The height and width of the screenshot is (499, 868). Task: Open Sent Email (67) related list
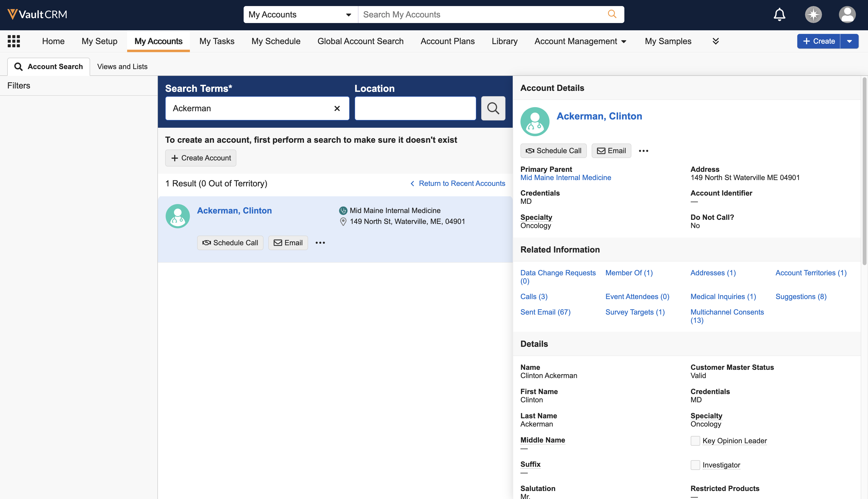pos(545,312)
